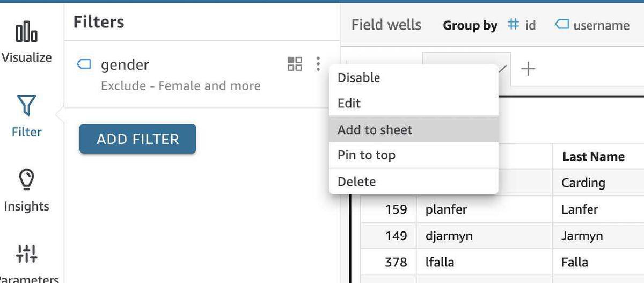Image resolution: width=644 pixels, height=283 pixels.
Task: Open the Insights lightbulb icon
Action: click(26, 179)
